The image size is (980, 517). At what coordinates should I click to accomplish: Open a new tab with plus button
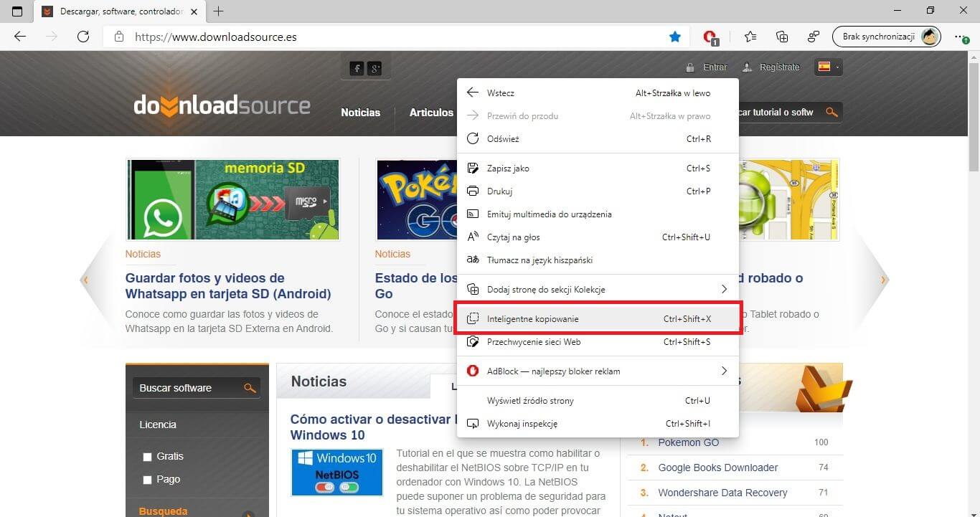coord(219,11)
